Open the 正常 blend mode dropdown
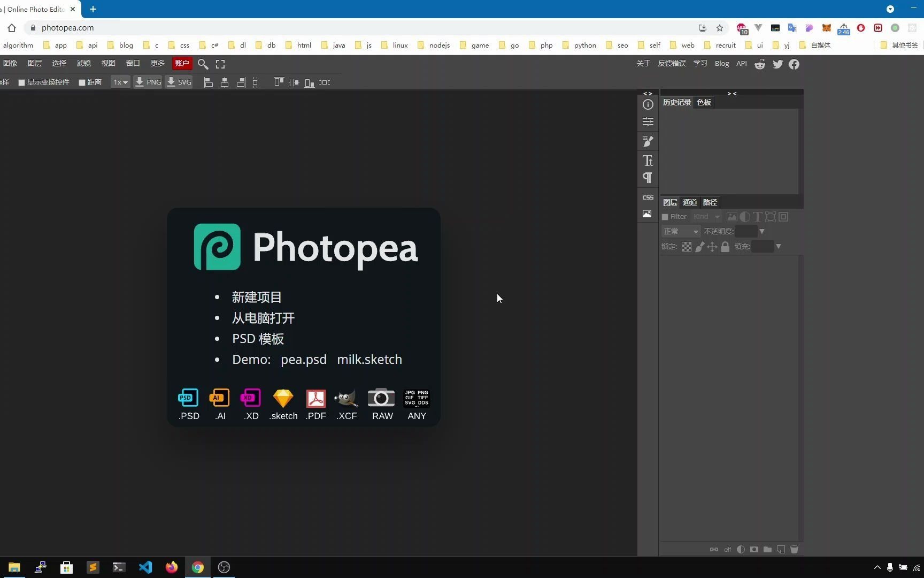 coord(681,231)
